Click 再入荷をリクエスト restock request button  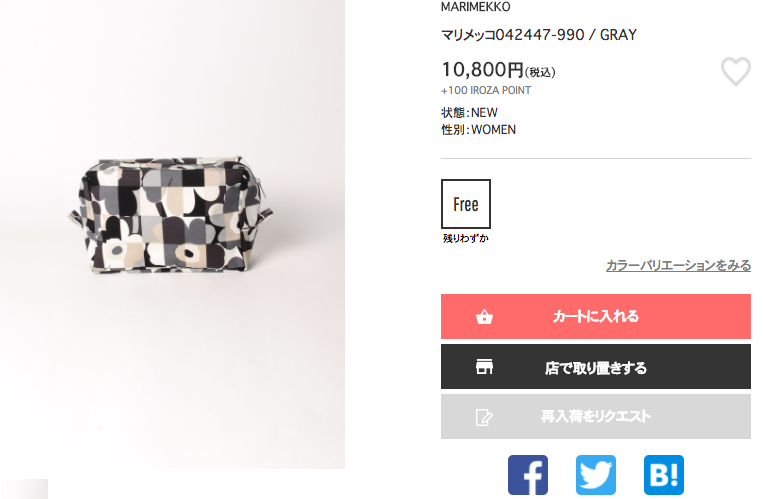click(596, 417)
